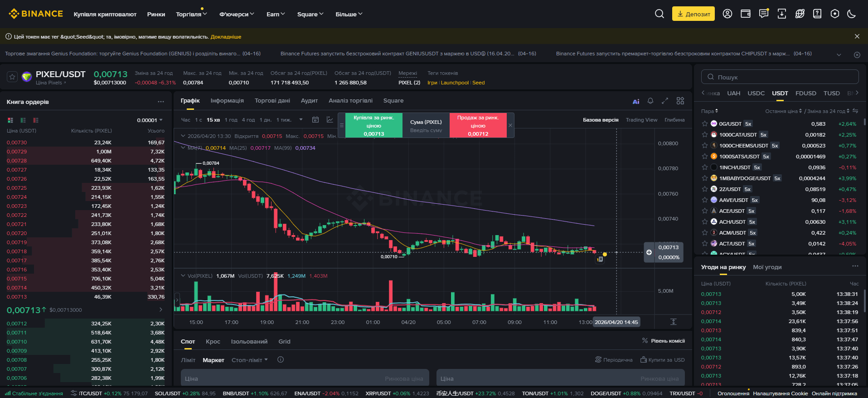Show sell orders only view icon
The width and height of the screenshot is (868, 398).
coord(36,120)
